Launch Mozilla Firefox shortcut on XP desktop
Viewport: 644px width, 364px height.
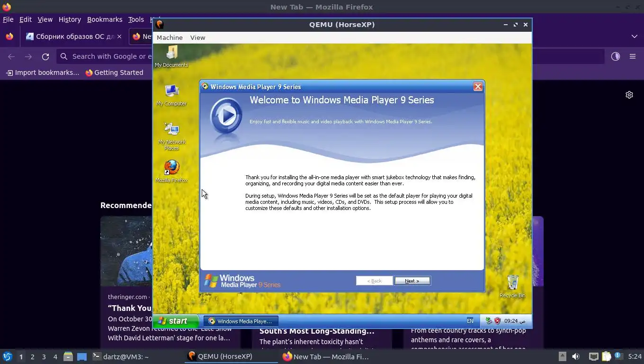171,171
